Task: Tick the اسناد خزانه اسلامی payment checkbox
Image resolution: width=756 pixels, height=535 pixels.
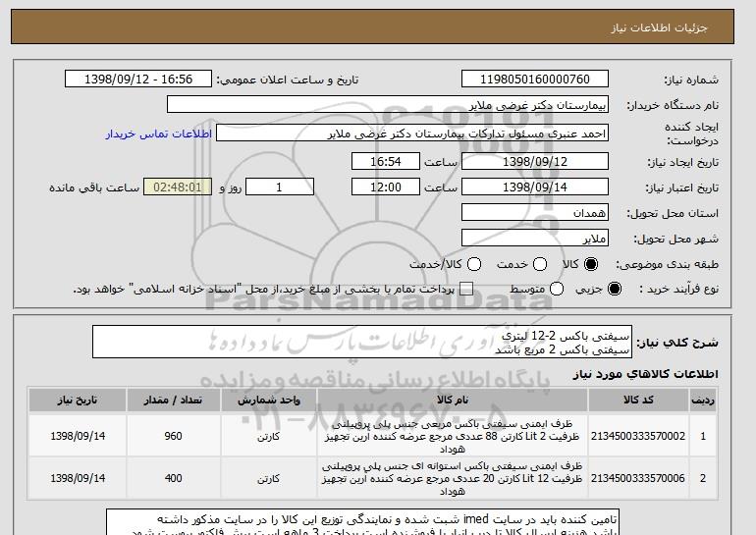Action: point(466,289)
